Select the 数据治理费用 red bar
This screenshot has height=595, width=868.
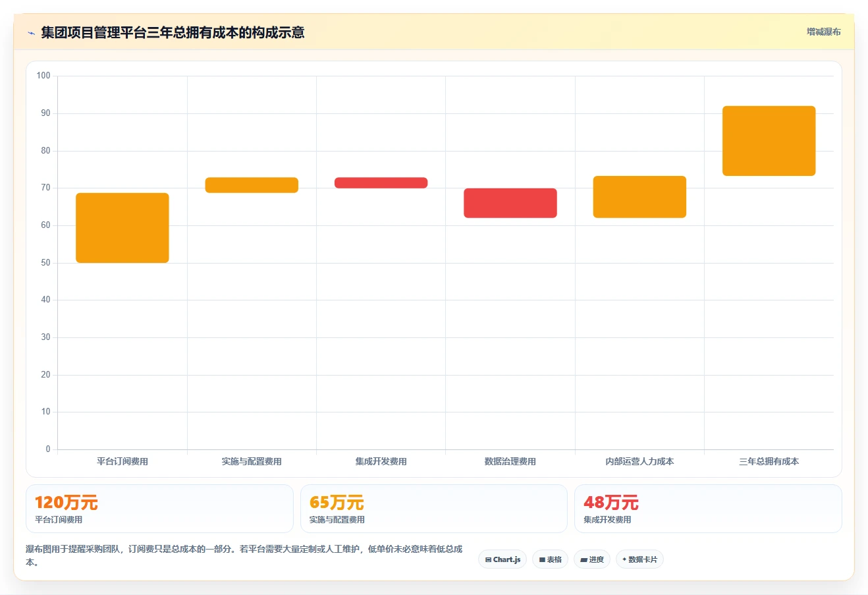point(510,203)
